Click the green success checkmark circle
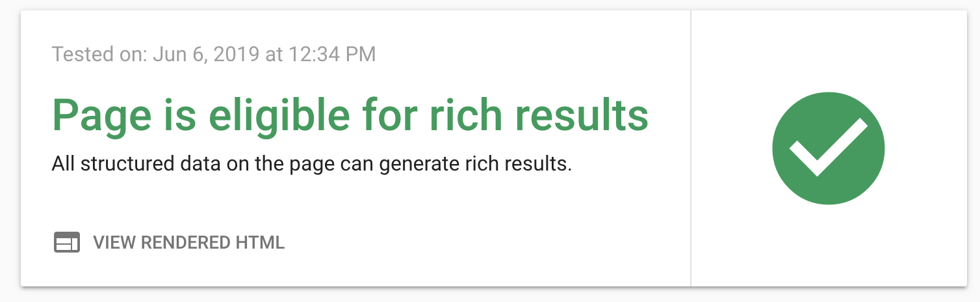Viewport: 980px width, 302px height. pos(829,149)
